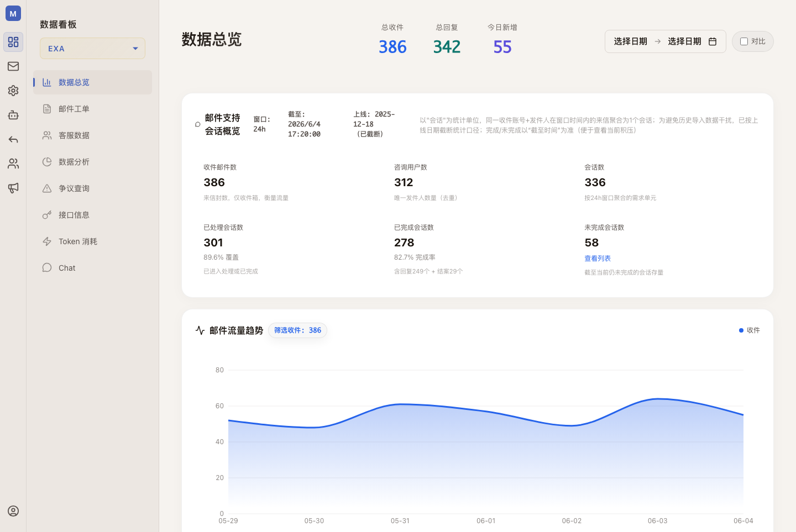Click the pulse icon beside 邮件流量趋势
796x532 pixels.
pos(200,330)
